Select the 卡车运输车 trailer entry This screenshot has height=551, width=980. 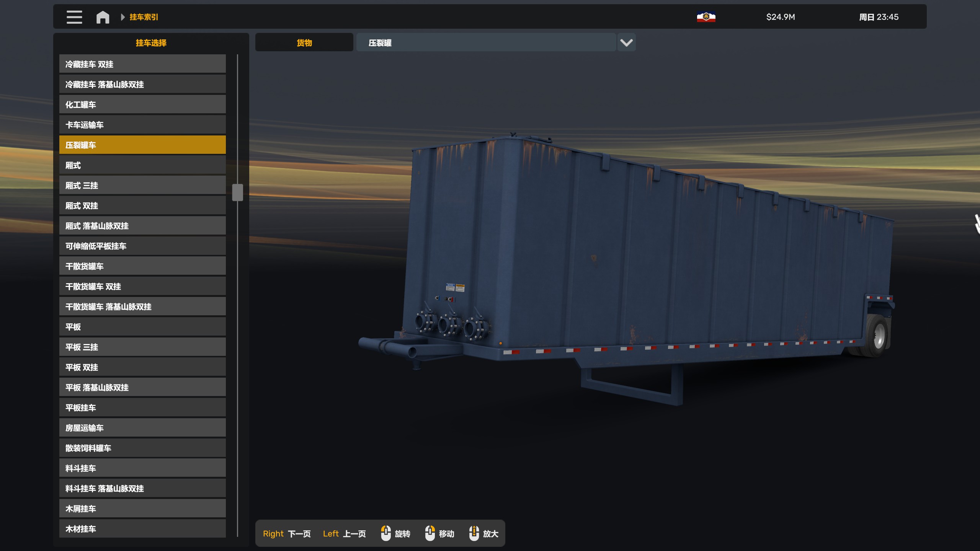click(x=142, y=125)
